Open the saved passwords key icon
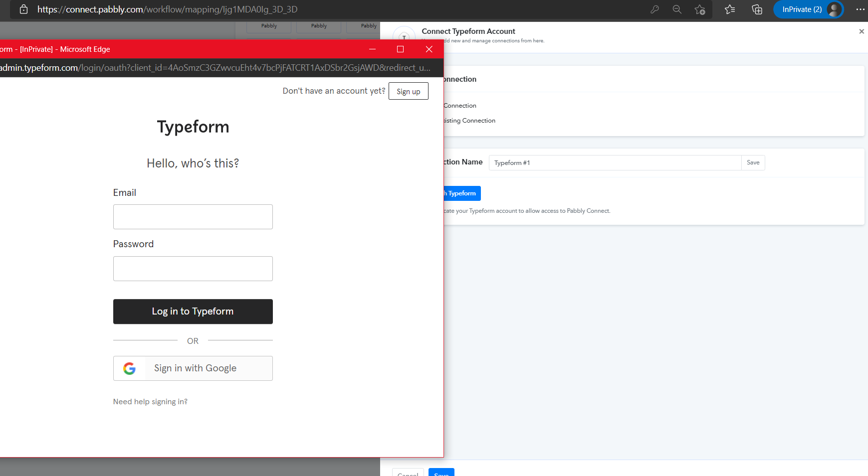The image size is (868, 476). coord(654,9)
